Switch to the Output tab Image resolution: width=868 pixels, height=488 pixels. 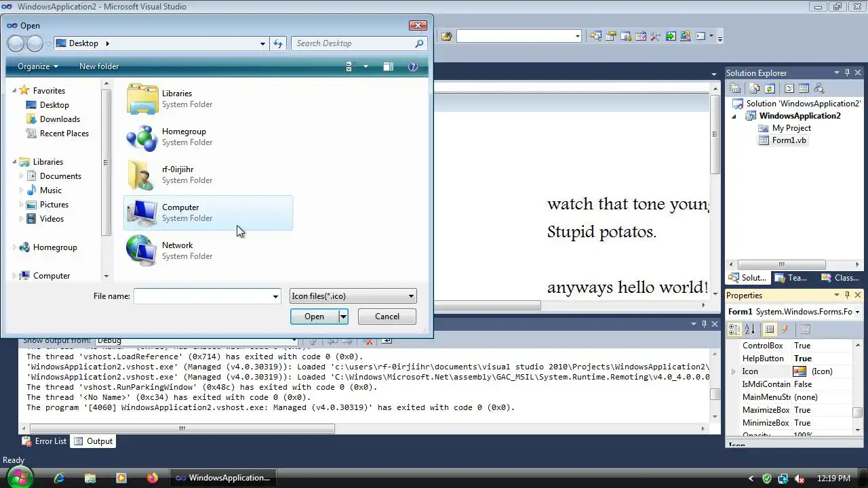(x=93, y=441)
